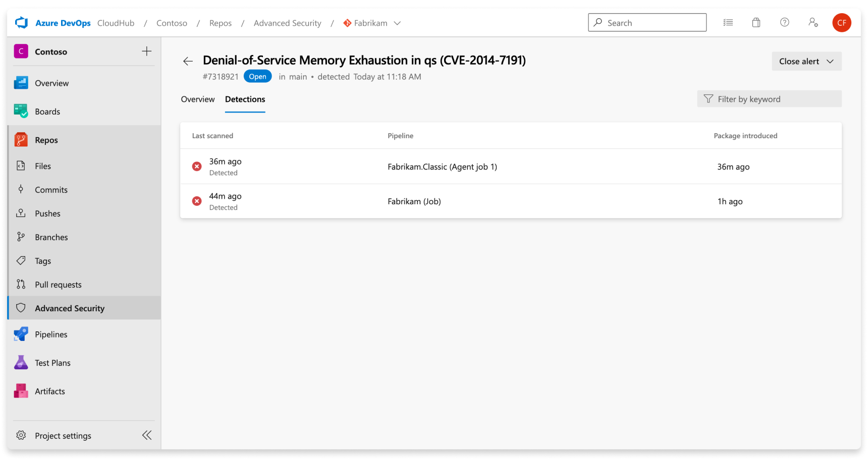Select Boards from the project sidebar

click(x=47, y=111)
